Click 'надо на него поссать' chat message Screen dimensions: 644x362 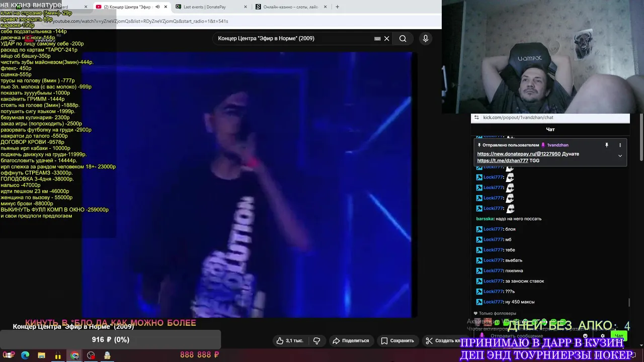pyautogui.click(x=518, y=219)
